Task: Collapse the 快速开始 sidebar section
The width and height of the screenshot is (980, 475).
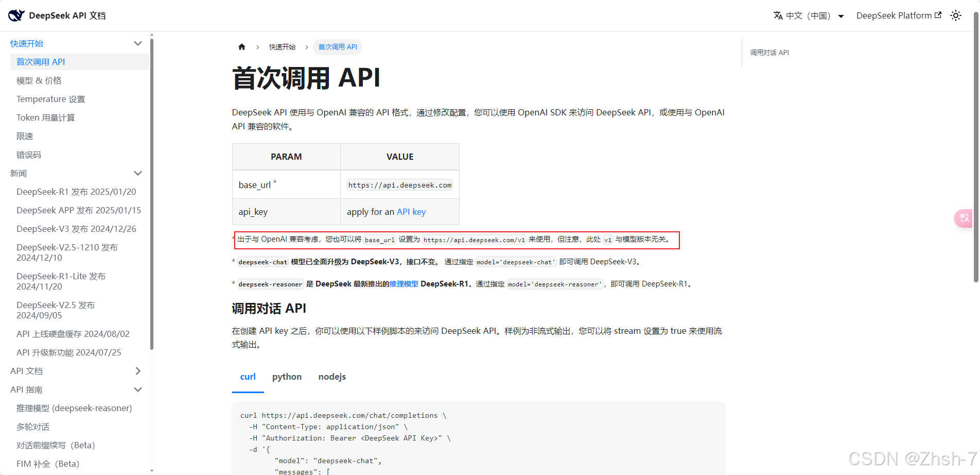Action: (x=138, y=43)
